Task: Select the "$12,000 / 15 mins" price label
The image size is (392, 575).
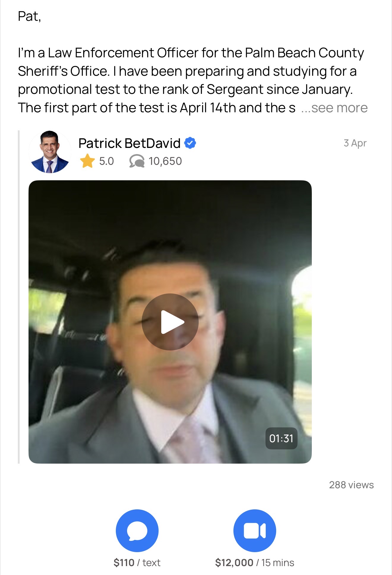Action: pos(255,563)
